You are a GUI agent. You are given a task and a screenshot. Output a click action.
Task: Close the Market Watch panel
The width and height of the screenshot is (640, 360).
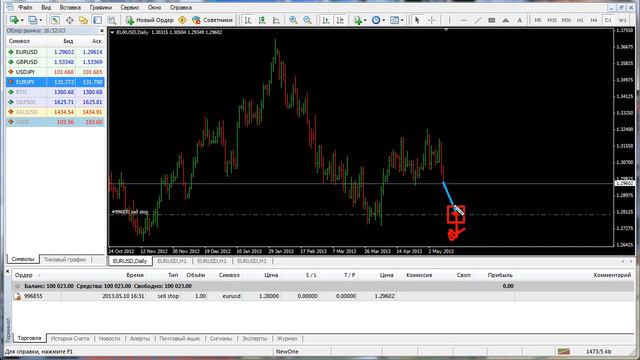(x=102, y=31)
